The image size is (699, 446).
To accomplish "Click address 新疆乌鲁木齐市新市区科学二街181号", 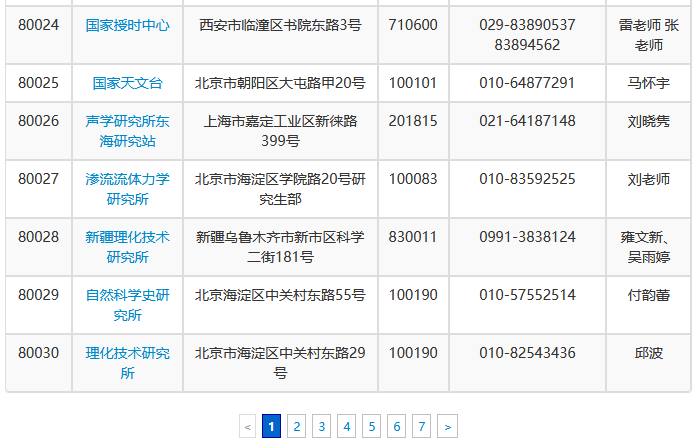I will tap(280, 247).
